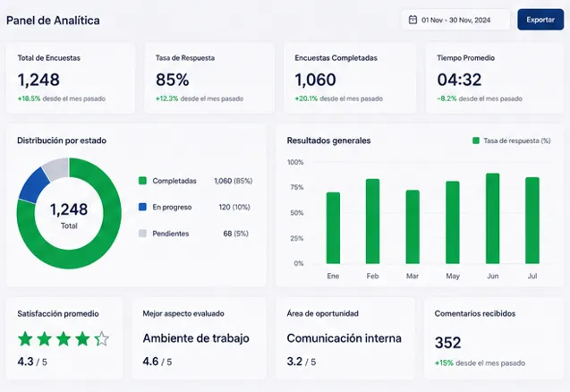Screen dimensions: 570x392
Task: Click the En progreso legend label
Action: coord(172,207)
